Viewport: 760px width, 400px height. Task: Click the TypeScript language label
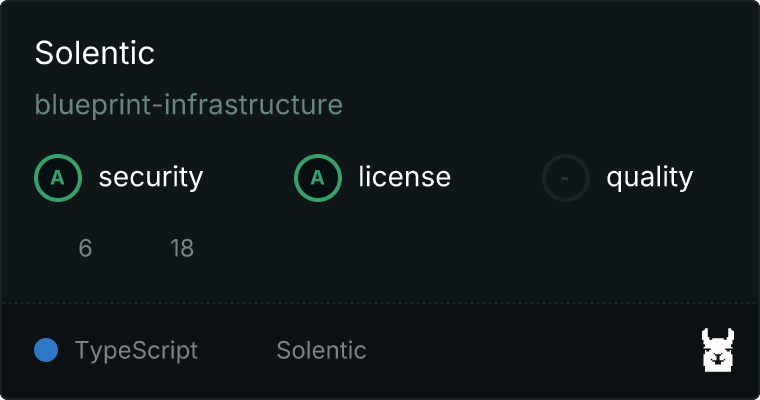pos(136,351)
